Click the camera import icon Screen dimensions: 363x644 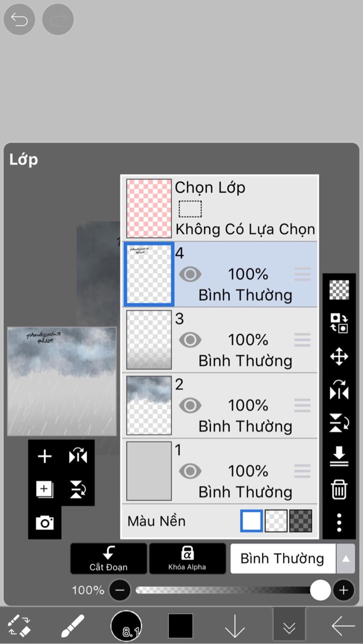(x=45, y=523)
